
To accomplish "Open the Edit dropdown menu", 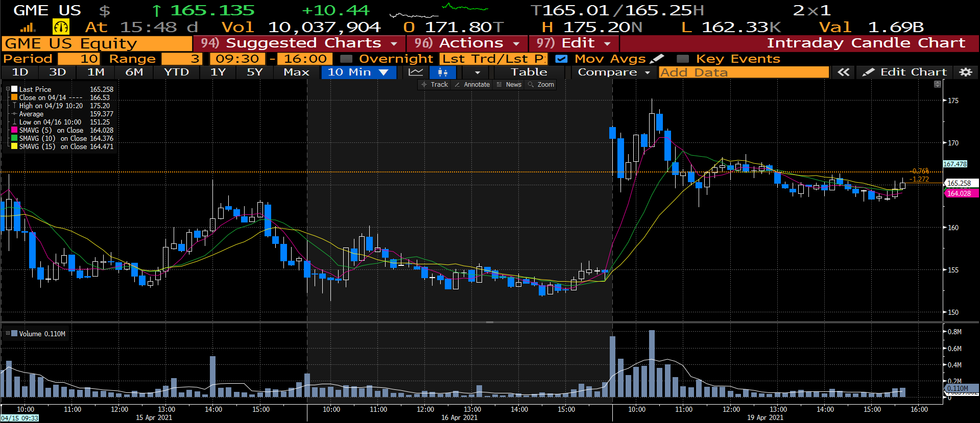I will click(574, 43).
